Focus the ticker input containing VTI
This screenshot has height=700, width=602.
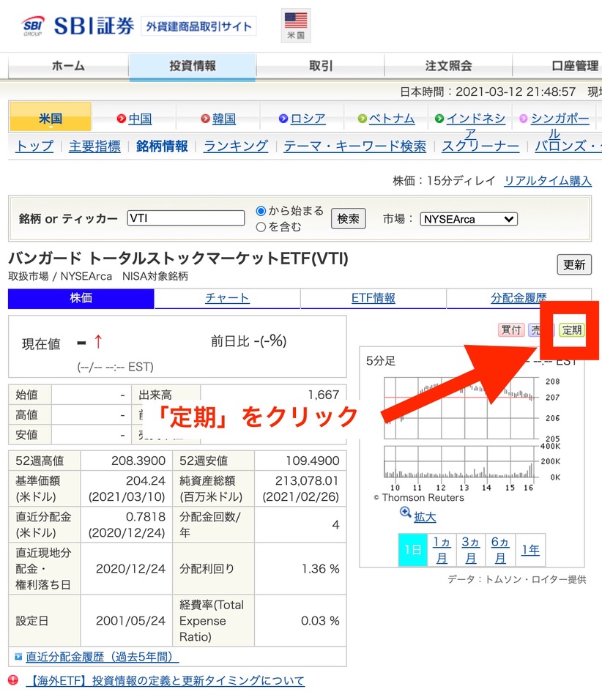coord(186,218)
